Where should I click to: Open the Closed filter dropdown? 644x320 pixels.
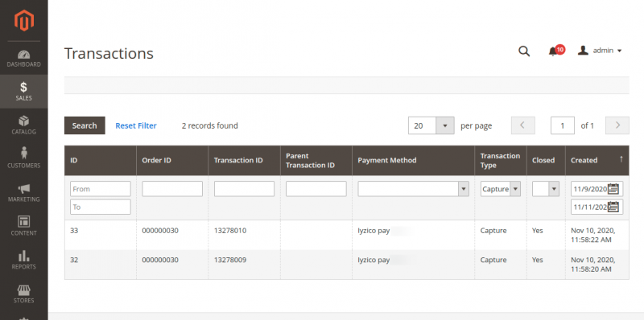point(546,189)
